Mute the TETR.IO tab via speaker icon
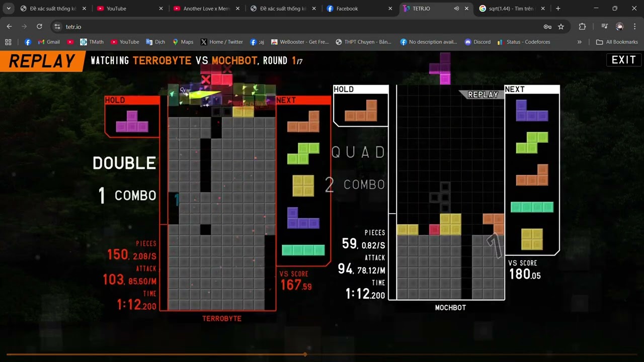Viewport: 644px width, 362px height. (x=456, y=9)
